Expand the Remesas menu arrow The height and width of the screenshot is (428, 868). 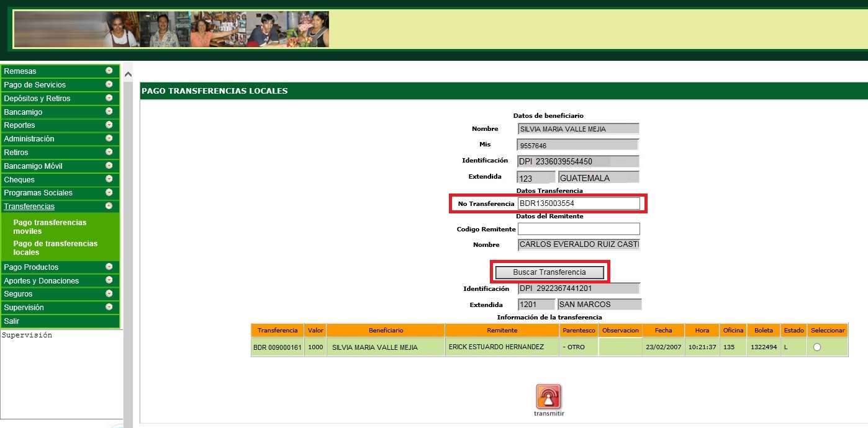pos(109,71)
